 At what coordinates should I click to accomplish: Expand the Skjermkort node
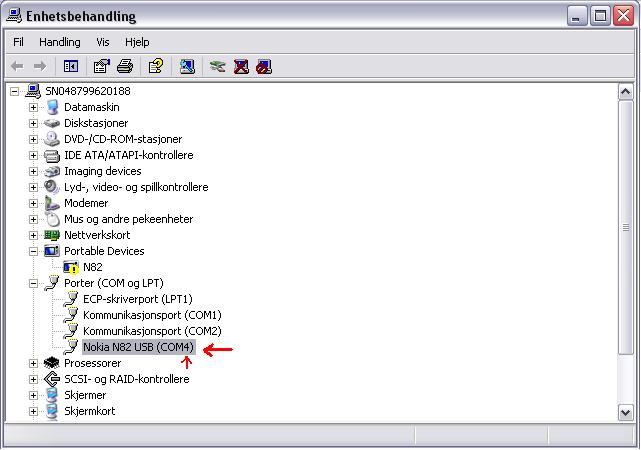pos(33,411)
